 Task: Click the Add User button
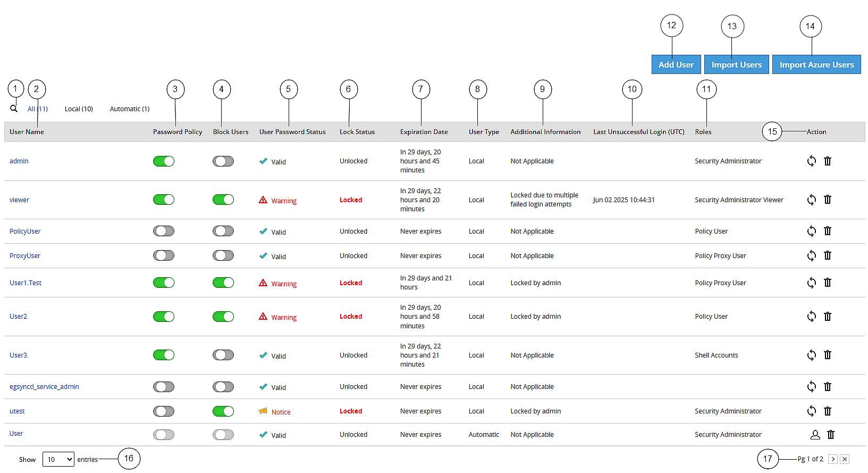[676, 64]
